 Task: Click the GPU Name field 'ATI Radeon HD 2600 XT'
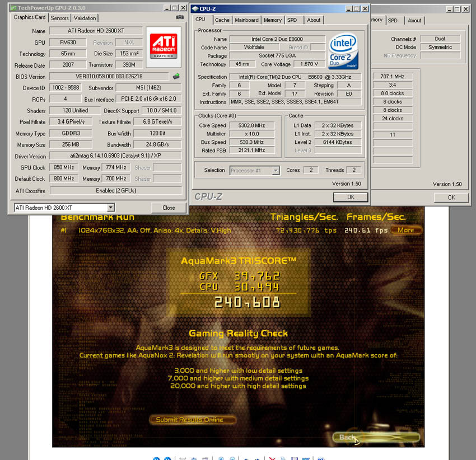click(x=96, y=31)
